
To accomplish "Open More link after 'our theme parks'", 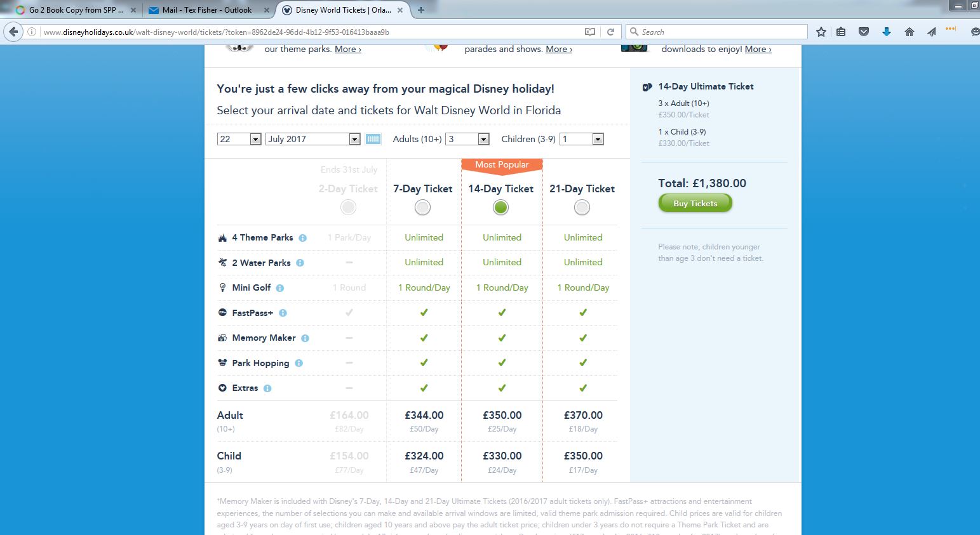I will [348, 49].
